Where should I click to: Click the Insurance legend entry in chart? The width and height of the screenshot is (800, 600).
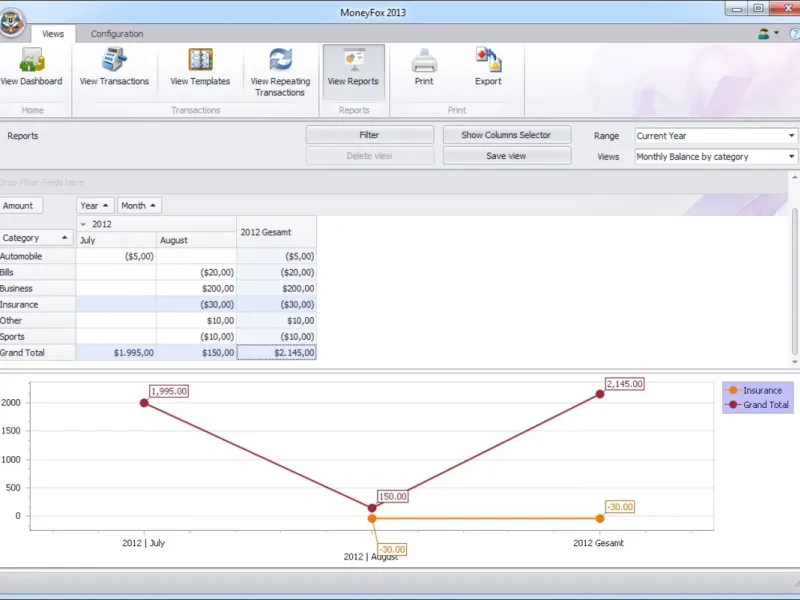[x=755, y=390]
